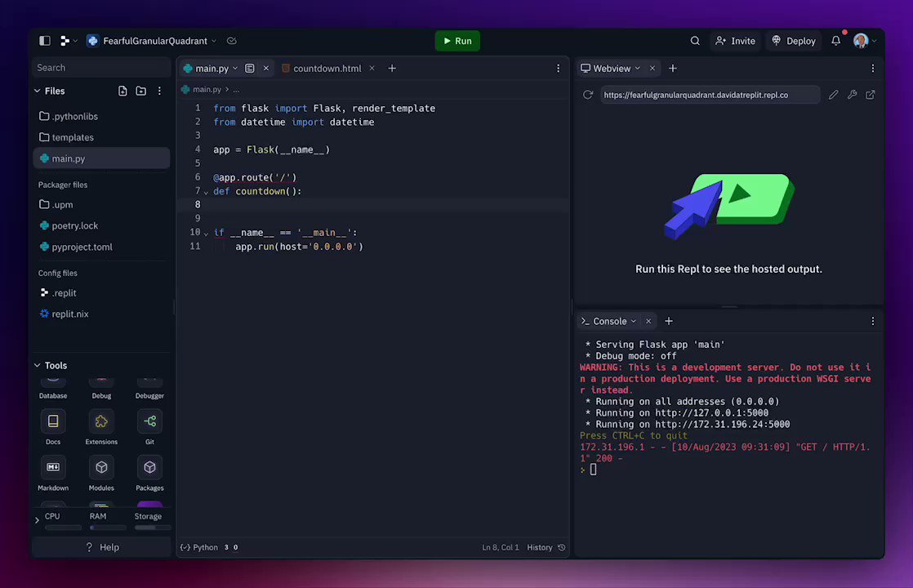The height and width of the screenshot is (588, 913).
Task: Open the Git tool
Action: 149,426
